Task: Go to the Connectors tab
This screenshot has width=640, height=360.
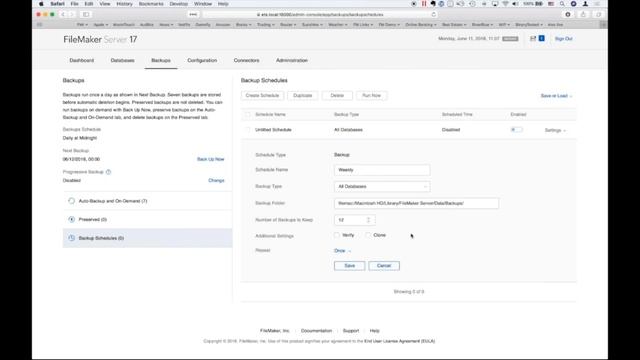Action: (x=246, y=60)
